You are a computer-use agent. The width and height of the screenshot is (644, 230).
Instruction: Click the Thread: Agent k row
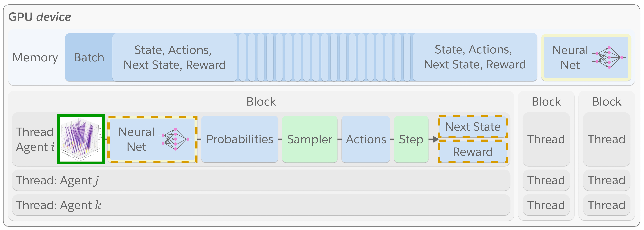coord(261,205)
